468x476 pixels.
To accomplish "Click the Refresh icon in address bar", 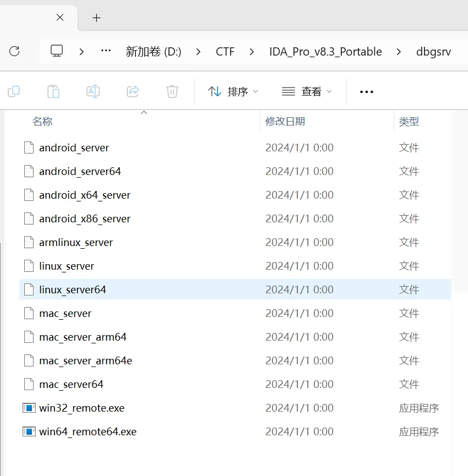I will click(15, 52).
